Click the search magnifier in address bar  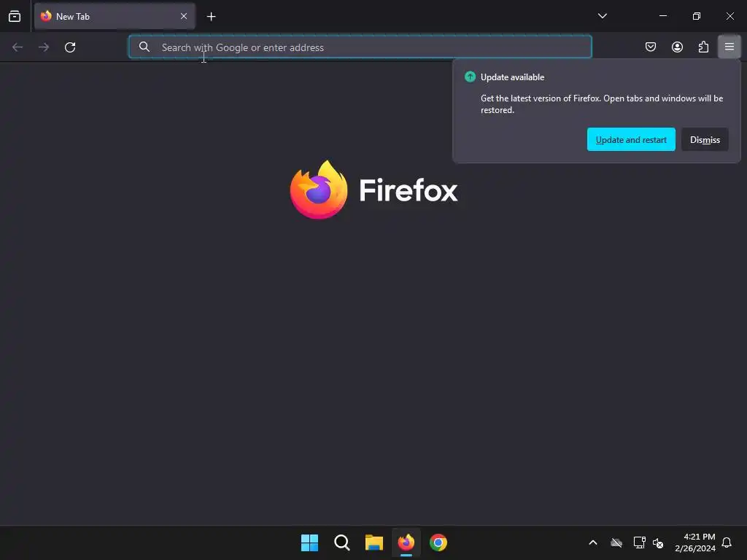(144, 47)
